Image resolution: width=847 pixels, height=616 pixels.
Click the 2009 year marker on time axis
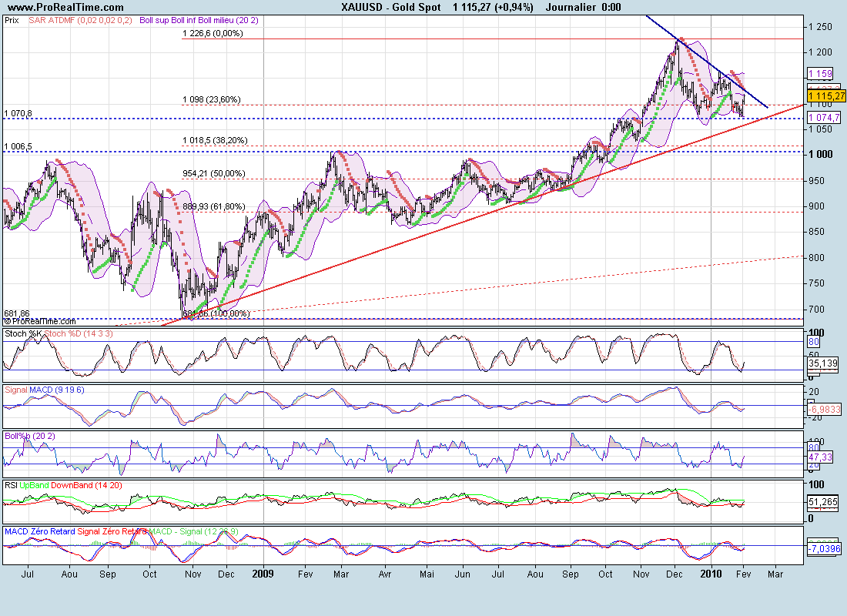263,574
